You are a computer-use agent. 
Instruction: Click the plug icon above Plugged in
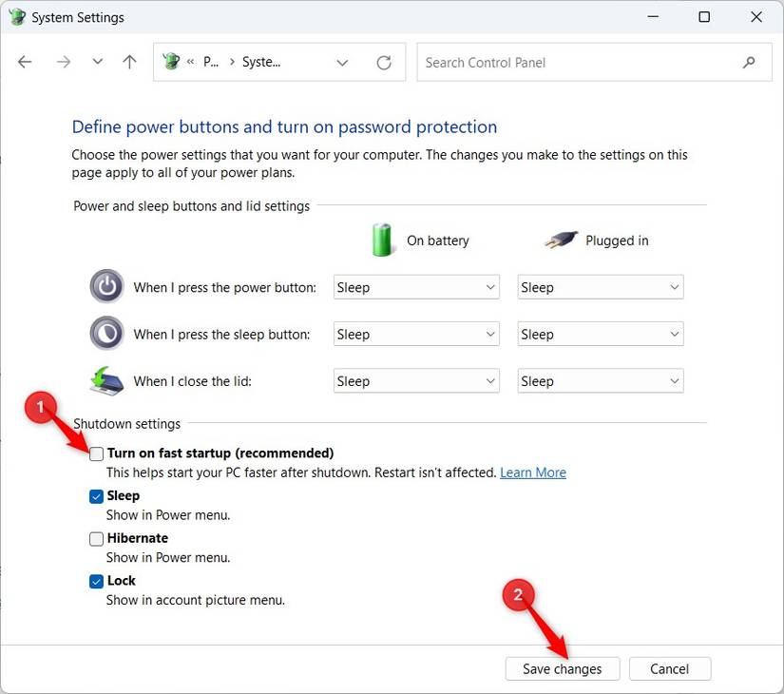[560, 240]
